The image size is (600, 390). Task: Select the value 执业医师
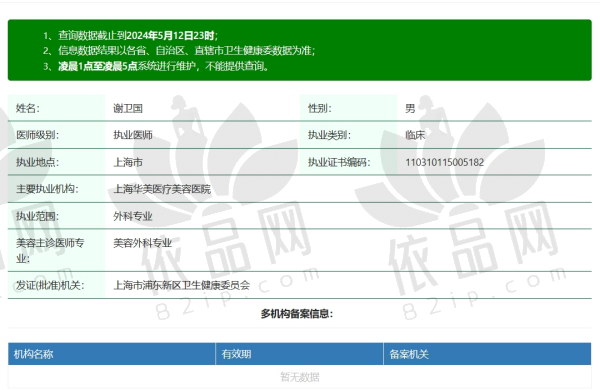pos(133,135)
